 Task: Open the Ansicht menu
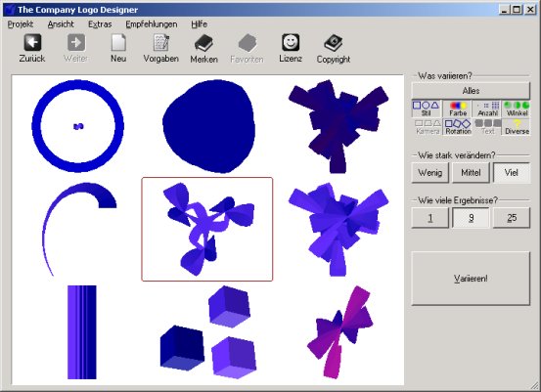(x=61, y=24)
